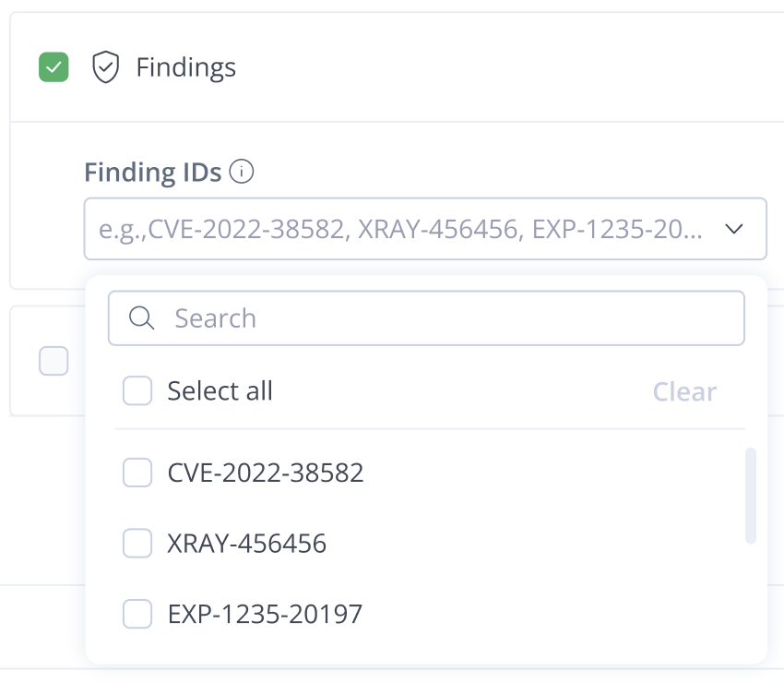Focus the Finding IDs combo box placeholder
The image size is (784, 683).
point(400,229)
